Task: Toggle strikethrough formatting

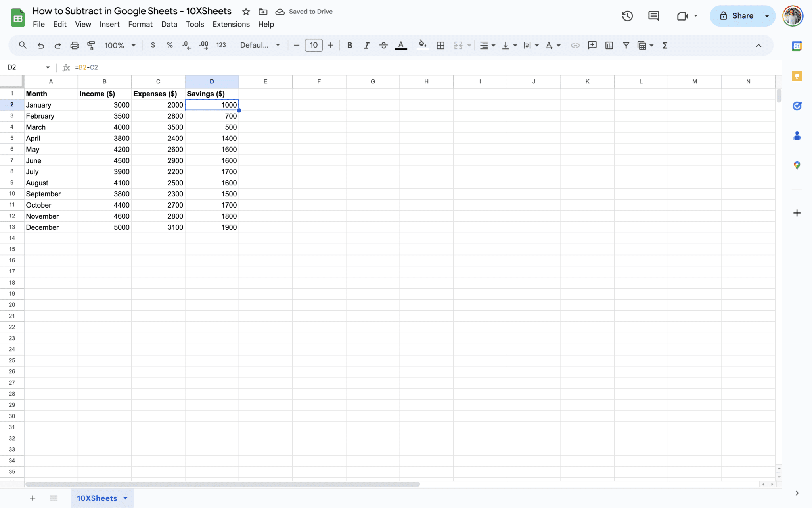Action: 383,45
